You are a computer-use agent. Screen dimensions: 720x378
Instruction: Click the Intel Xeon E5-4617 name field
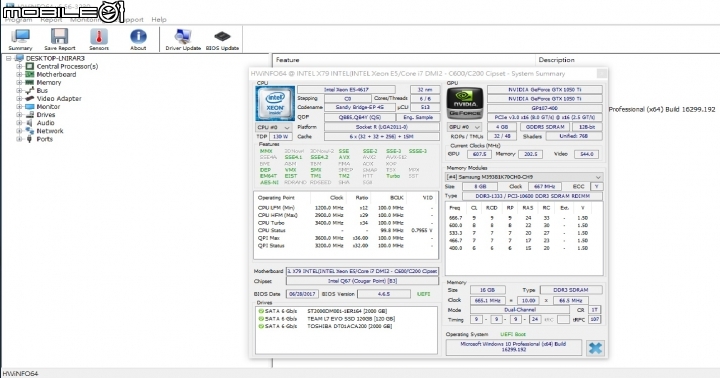[x=346, y=90]
